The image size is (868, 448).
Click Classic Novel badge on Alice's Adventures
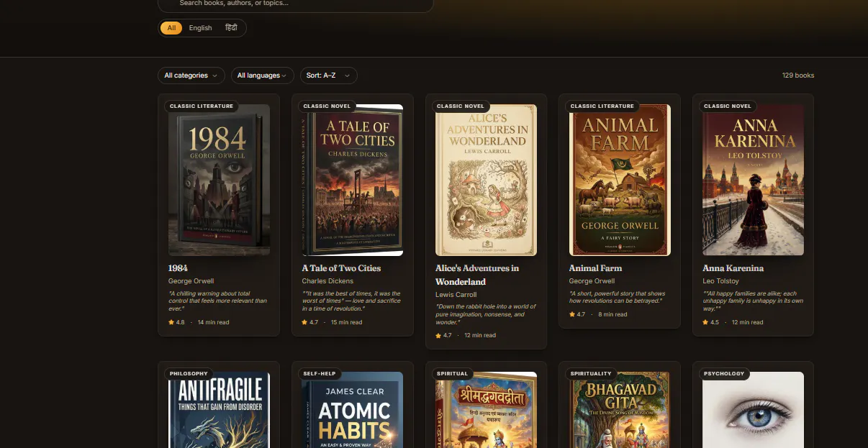[461, 106]
